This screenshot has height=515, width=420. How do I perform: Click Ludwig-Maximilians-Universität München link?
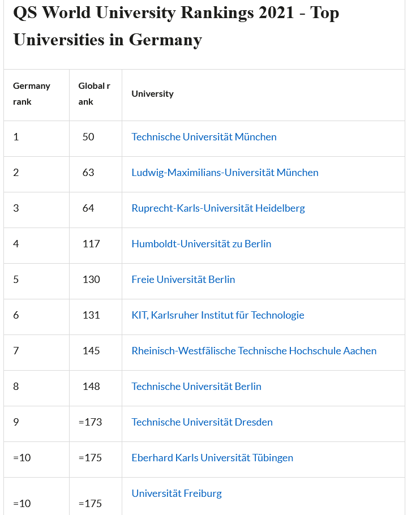click(x=225, y=173)
